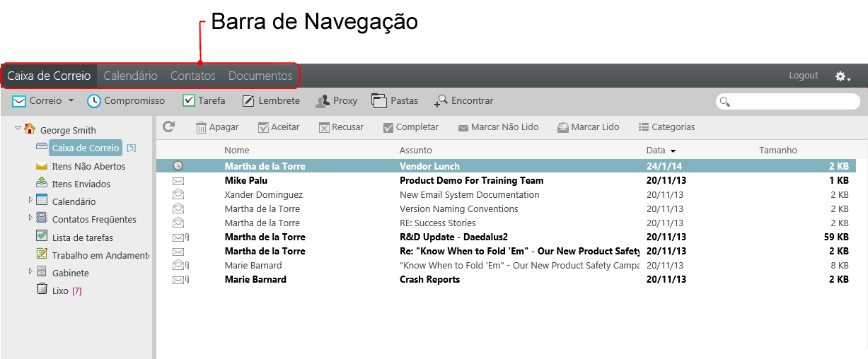The width and height of the screenshot is (868, 359).
Task: Click the Compromisso clock icon
Action: coord(94,101)
